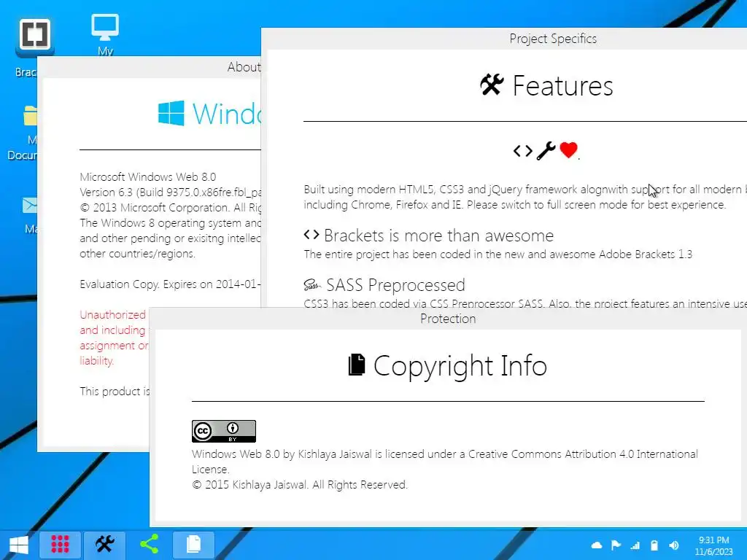Click brackets icon beside 'Brackets is more than awesome'
The image size is (747, 560).
click(311, 235)
